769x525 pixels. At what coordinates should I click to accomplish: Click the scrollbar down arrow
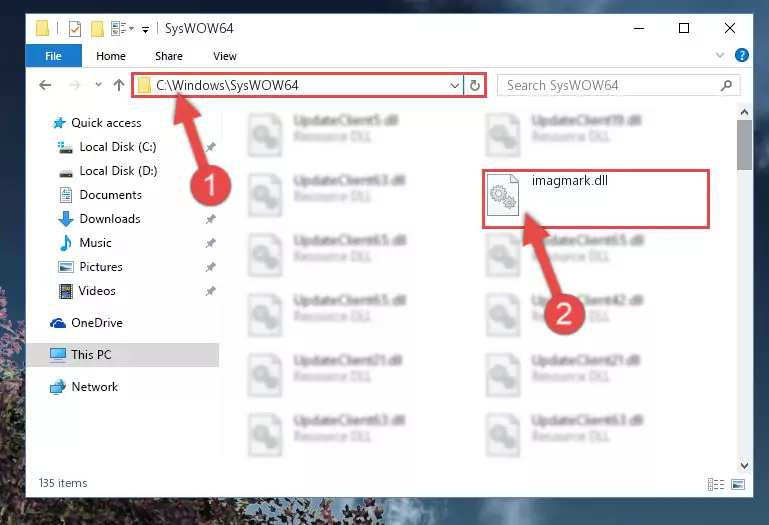tap(744, 466)
